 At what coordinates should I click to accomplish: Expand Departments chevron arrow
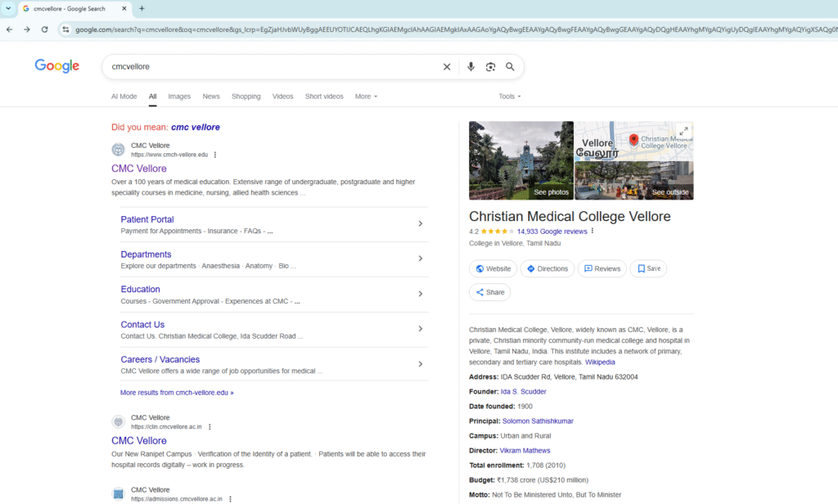[x=421, y=259]
